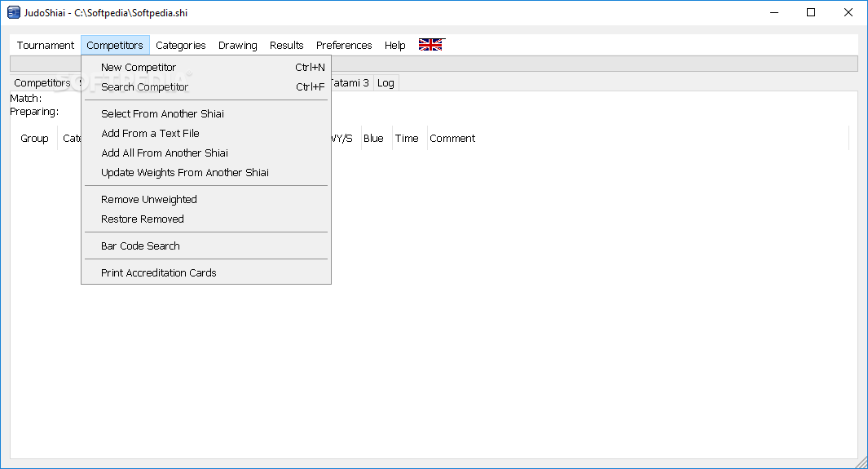Click the Group column header

point(34,139)
